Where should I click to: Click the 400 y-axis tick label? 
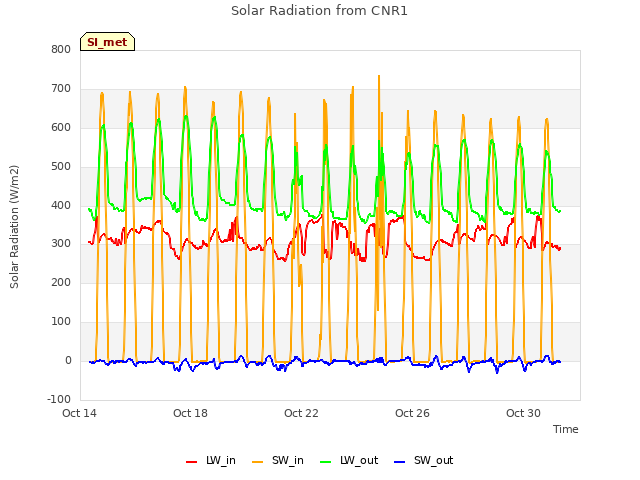point(61,205)
